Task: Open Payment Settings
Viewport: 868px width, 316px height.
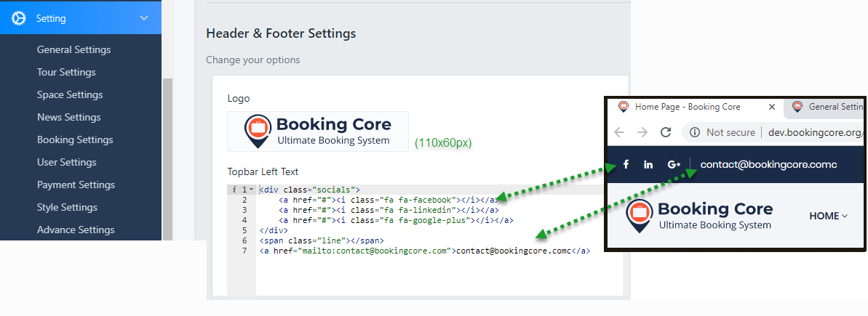Action: click(76, 185)
